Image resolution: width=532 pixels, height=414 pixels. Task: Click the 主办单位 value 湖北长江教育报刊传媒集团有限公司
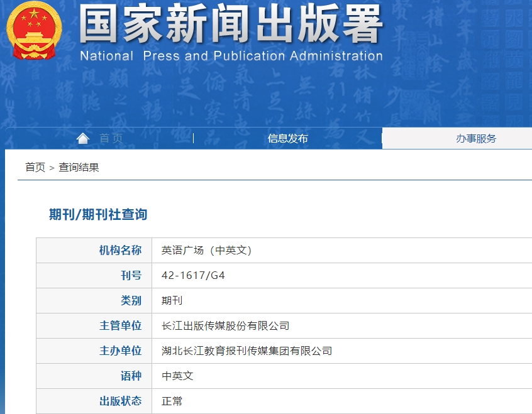pos(247,351)
